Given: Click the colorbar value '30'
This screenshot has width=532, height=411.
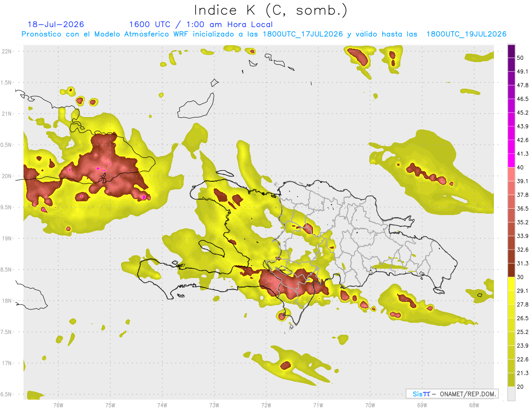Looking at the screenshot, I should (521, 277).
